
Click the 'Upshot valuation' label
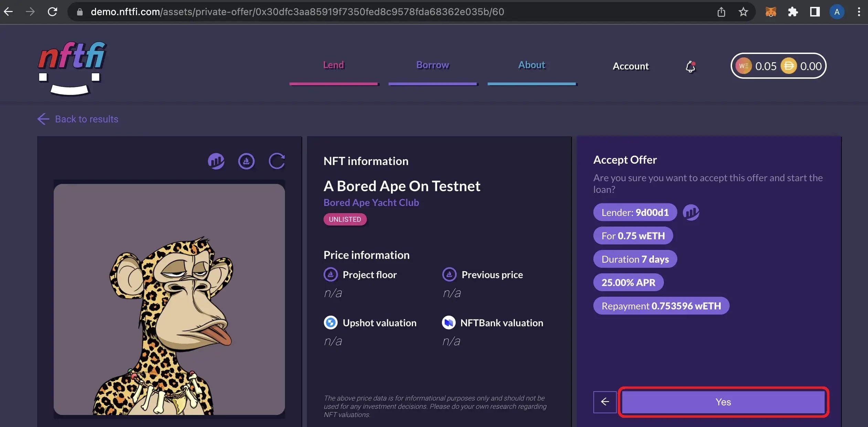380,323
